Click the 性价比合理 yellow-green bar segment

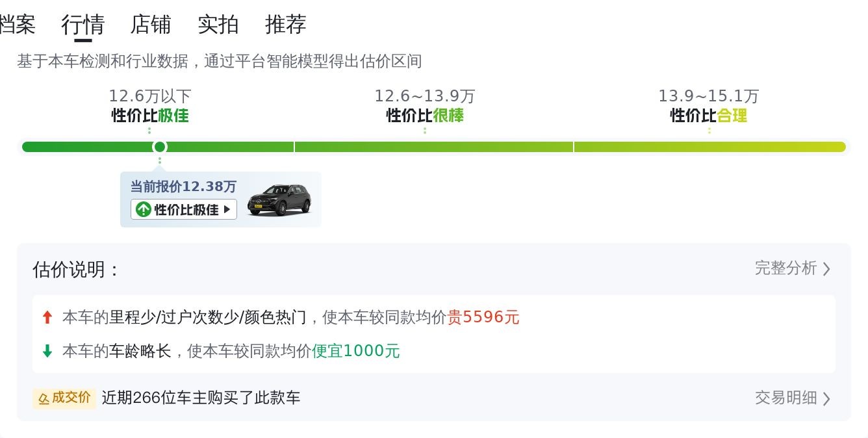click(x=709, y=147)
